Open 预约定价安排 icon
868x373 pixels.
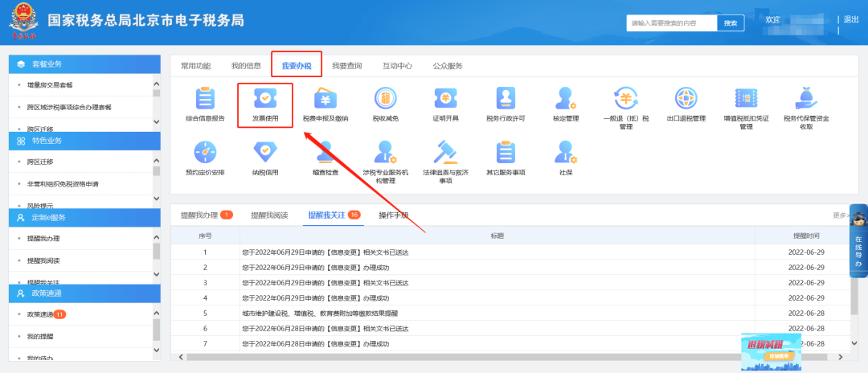(205, 152)
